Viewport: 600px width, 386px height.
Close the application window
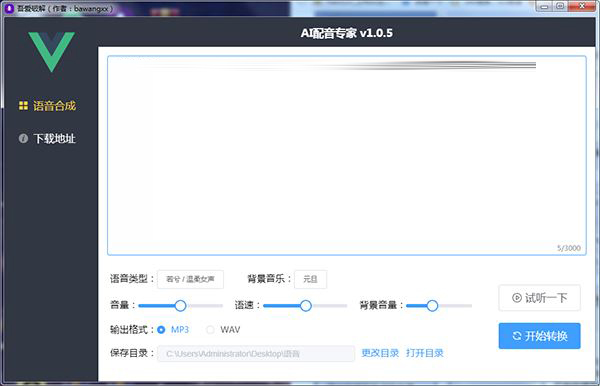(582, 6)
